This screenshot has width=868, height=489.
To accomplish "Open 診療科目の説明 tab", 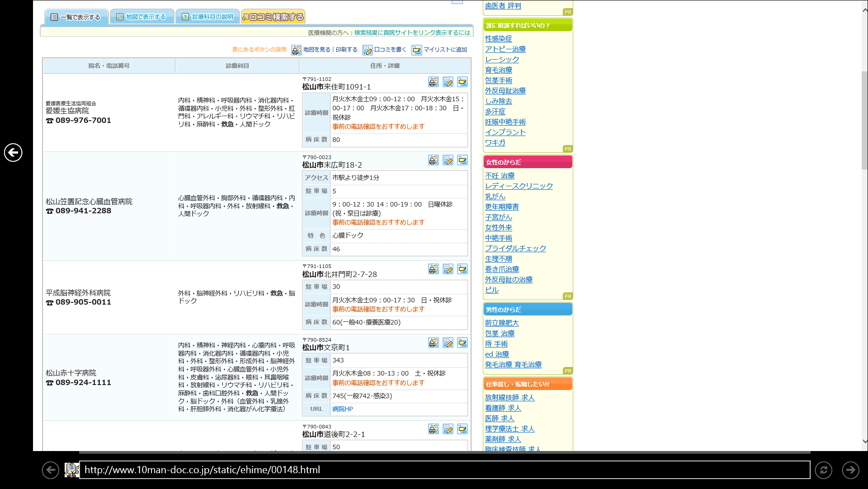I will coord(208,17).
